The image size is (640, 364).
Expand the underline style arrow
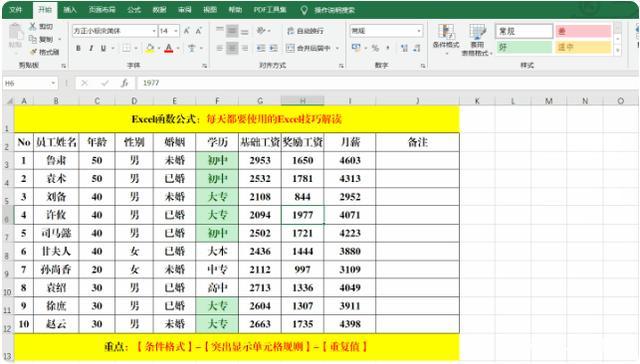[113, 48]
